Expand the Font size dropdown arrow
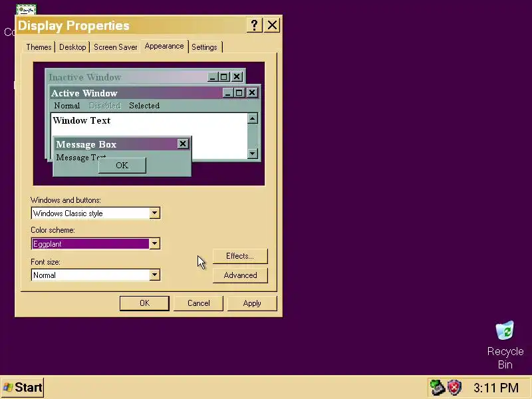Screen dimensions: 532x399 click(x=155, y=275)
